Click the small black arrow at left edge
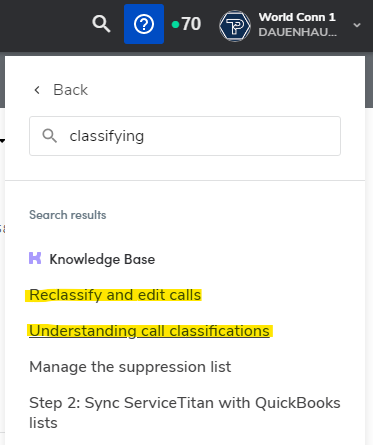This screenshot has width=373, height=445. coord(2,141)
